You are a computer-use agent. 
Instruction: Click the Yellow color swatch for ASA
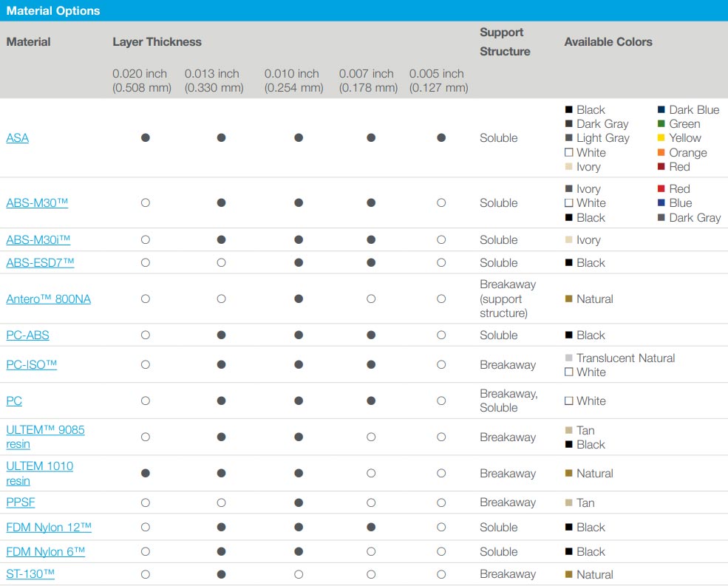tap(661, 138)
